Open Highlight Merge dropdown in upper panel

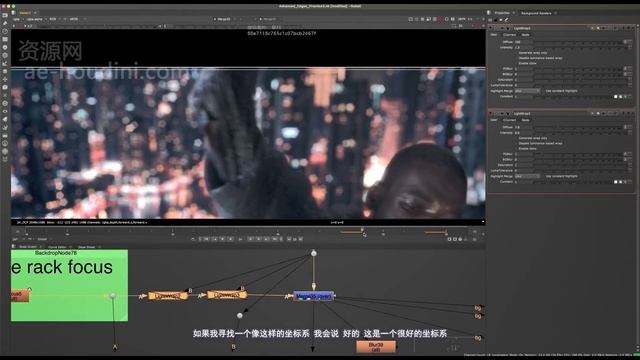tap(527, 91)
